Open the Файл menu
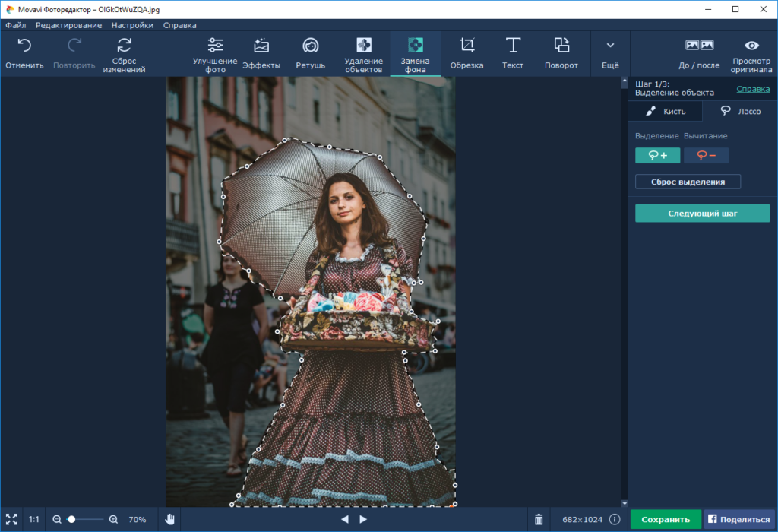The image size is (778, 532). coord(15,25)
